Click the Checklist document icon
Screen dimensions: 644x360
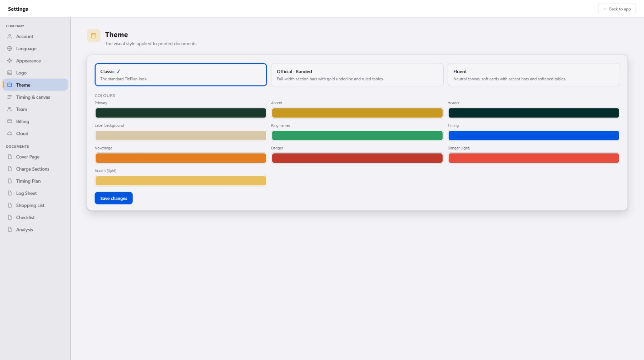point(10,217)
